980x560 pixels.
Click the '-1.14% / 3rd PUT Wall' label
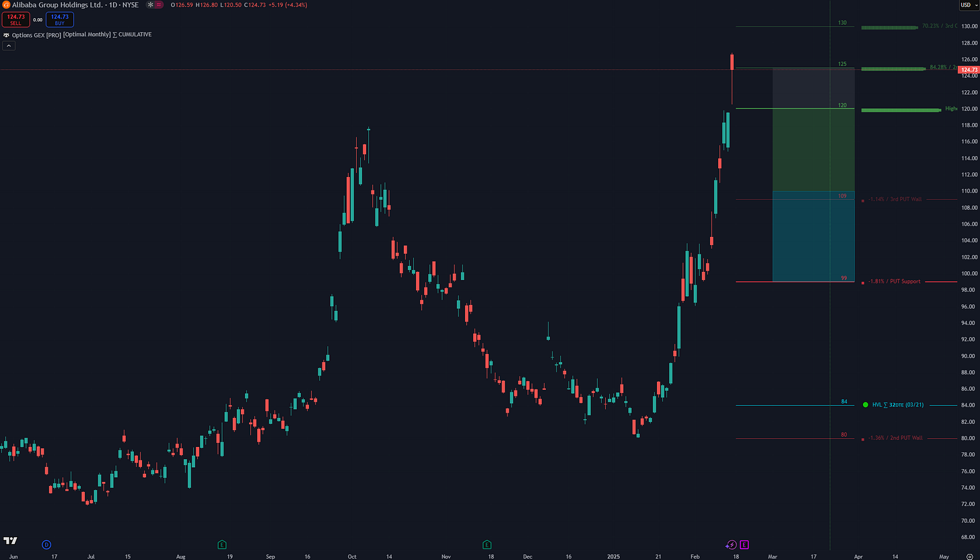pos(895,199)
